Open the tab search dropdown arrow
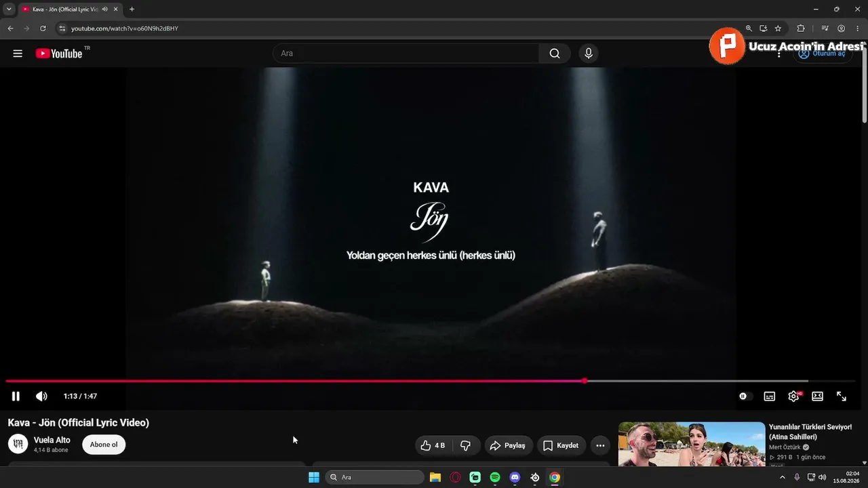This screenshot has height=488, width=868. [9, 9]
